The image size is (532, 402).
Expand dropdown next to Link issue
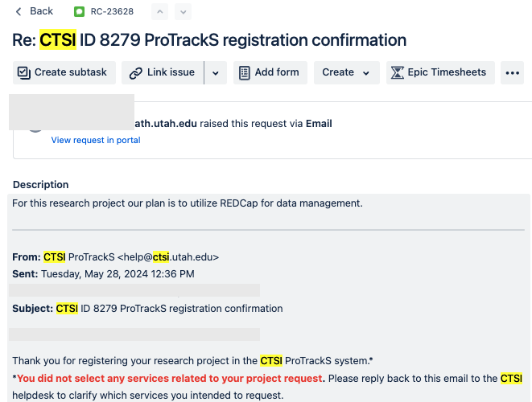pyautogui.click(x=216, y=72)
